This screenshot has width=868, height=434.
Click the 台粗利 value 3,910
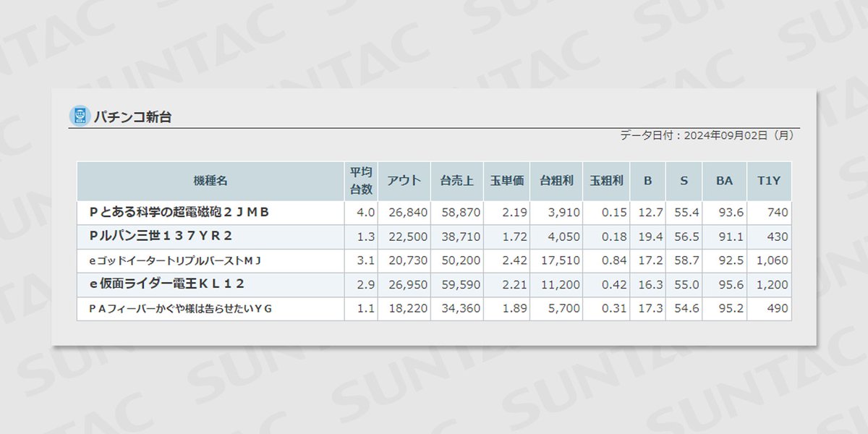(x=564, y=213)
